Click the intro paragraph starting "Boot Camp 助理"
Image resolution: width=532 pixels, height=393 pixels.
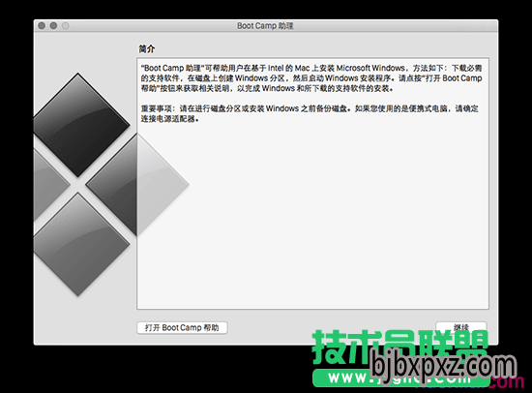coord(311,78)
